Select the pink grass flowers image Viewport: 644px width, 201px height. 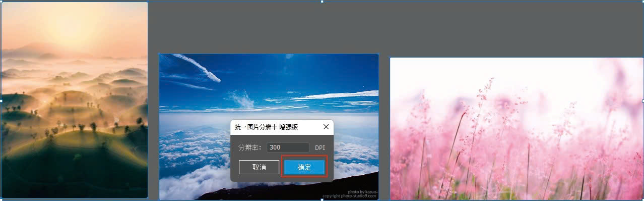(x=517, y=129)
